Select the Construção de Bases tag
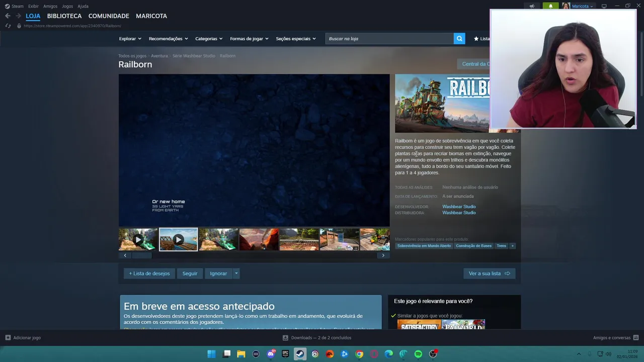Viewport: 644px width, 362px height. pos(473,246)
